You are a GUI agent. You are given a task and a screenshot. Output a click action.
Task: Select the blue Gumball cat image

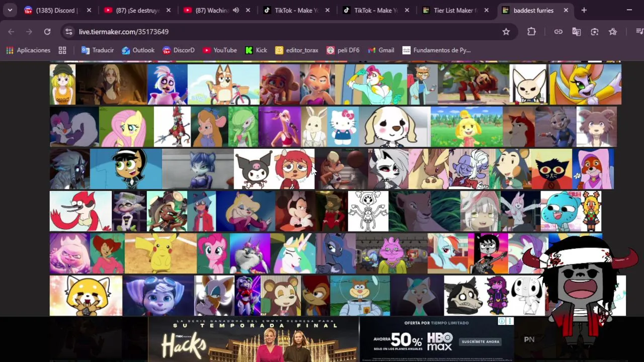(561, 211)
